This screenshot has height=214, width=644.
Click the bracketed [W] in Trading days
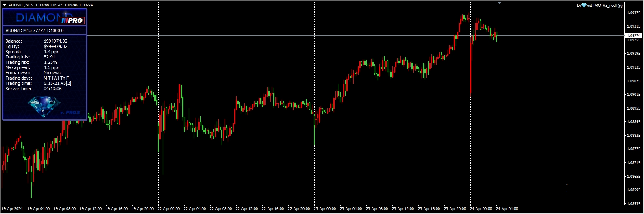click(x=55, y=78)
